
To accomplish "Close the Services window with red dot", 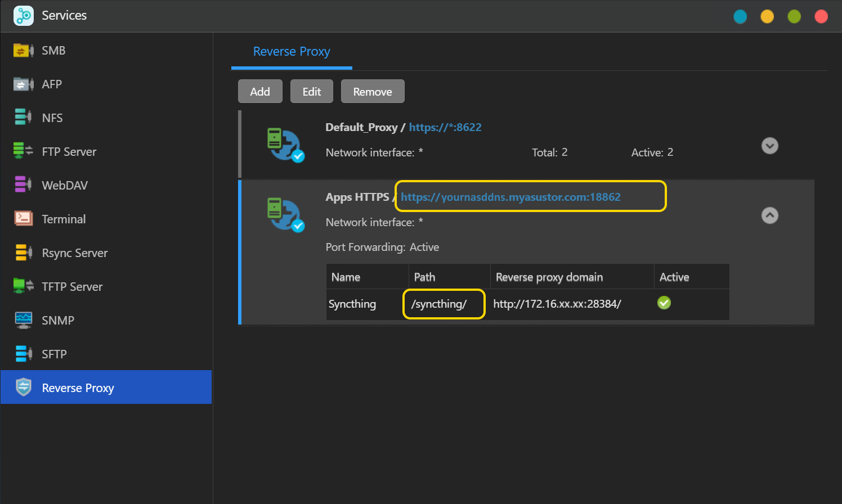I will click(821, 16).
